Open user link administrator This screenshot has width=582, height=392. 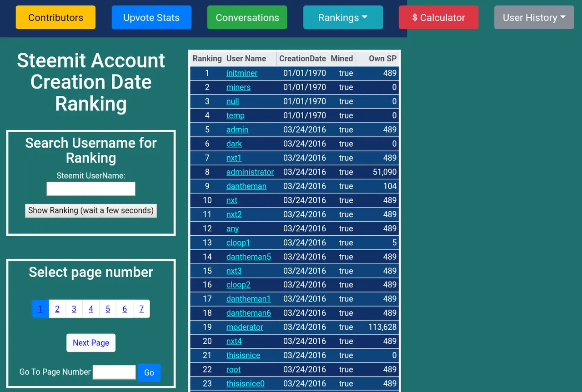(250, 172)
